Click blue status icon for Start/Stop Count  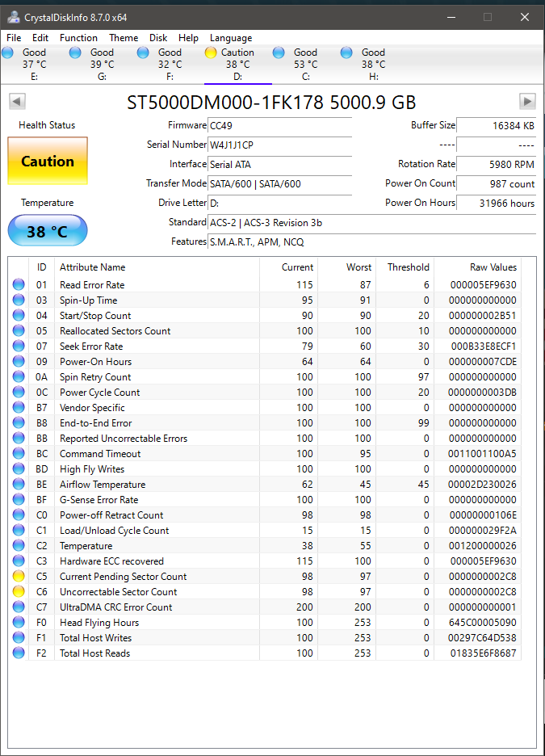point(19,315)
